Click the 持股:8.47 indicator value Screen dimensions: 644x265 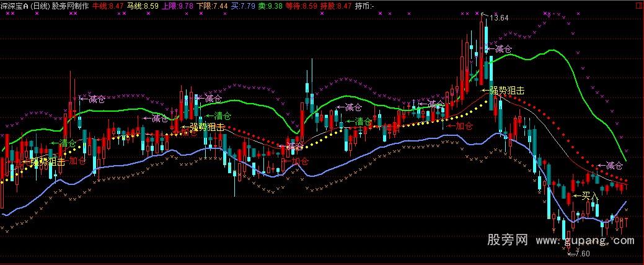pos(336,6)
